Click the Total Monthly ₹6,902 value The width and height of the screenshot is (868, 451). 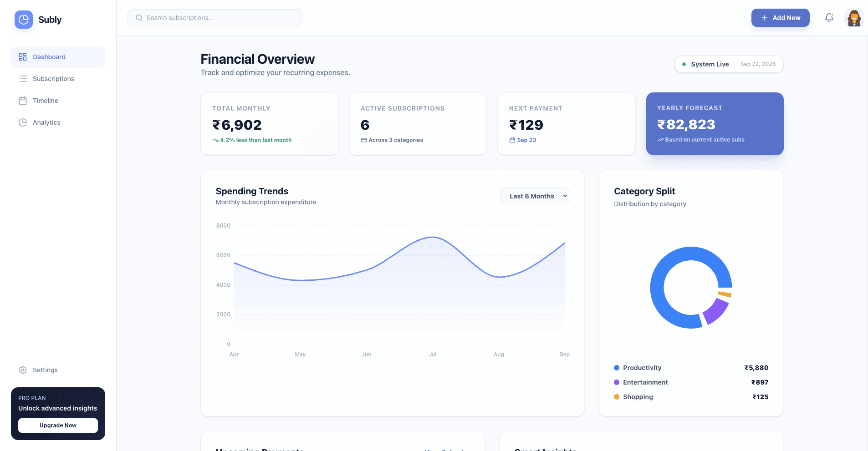click(237, 125)
